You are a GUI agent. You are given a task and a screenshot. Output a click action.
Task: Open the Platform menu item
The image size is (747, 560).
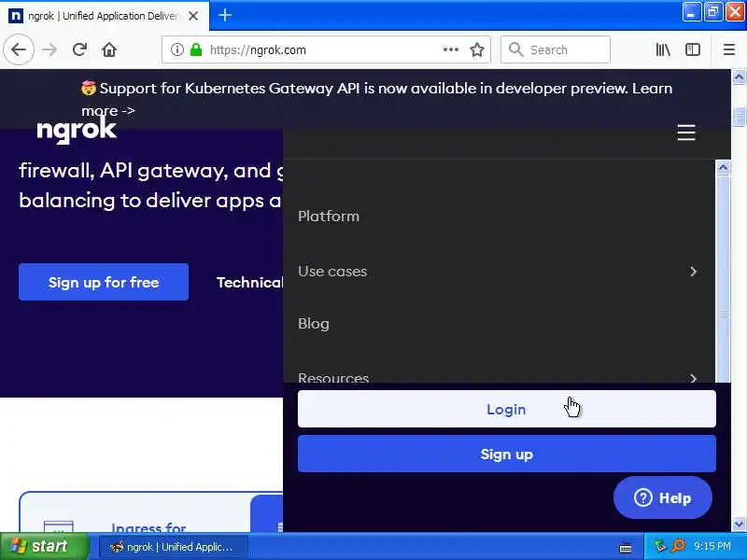[329, 217]
